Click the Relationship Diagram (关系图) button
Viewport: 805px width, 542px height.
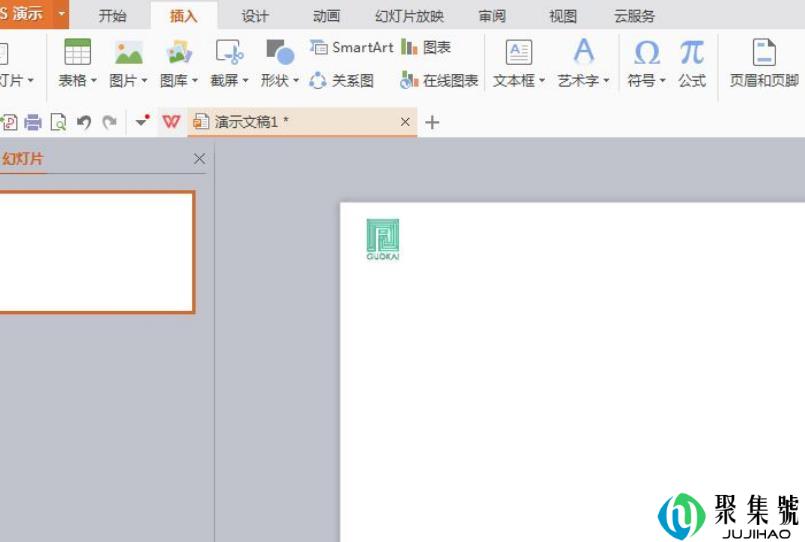(x=342, y=81)
